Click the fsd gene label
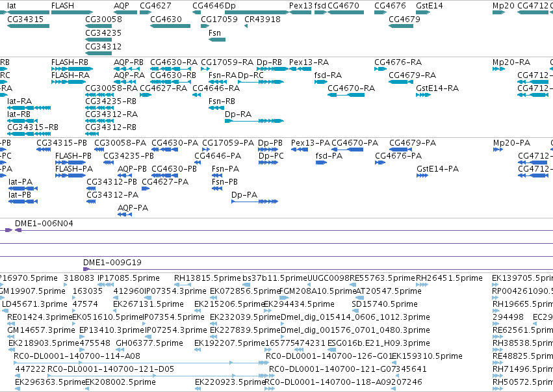The width and height of the screenshot is (553, 392). point(320,6)
